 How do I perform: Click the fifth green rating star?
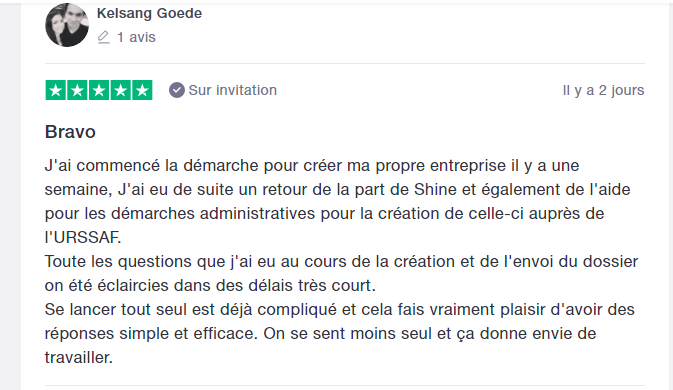pos(142,90)
